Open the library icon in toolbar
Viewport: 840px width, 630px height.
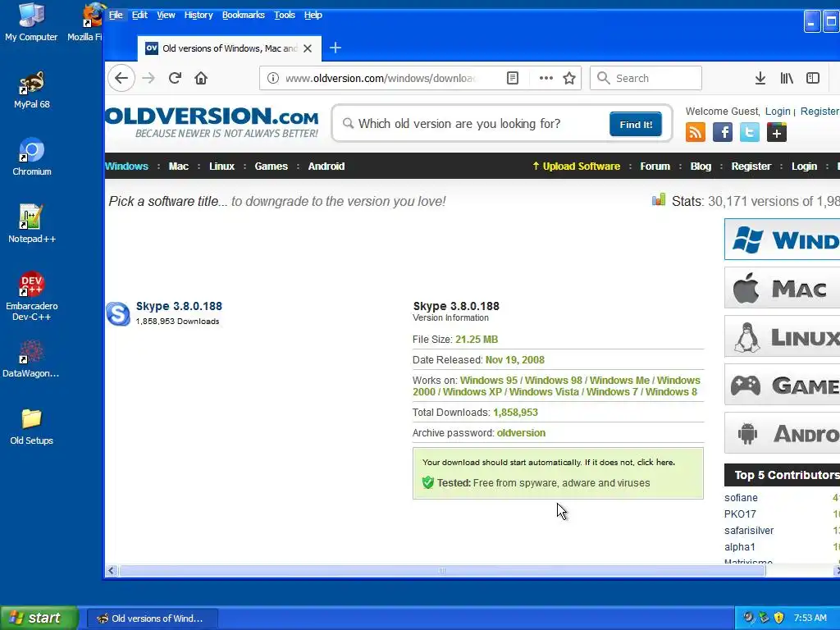[787, 78]
